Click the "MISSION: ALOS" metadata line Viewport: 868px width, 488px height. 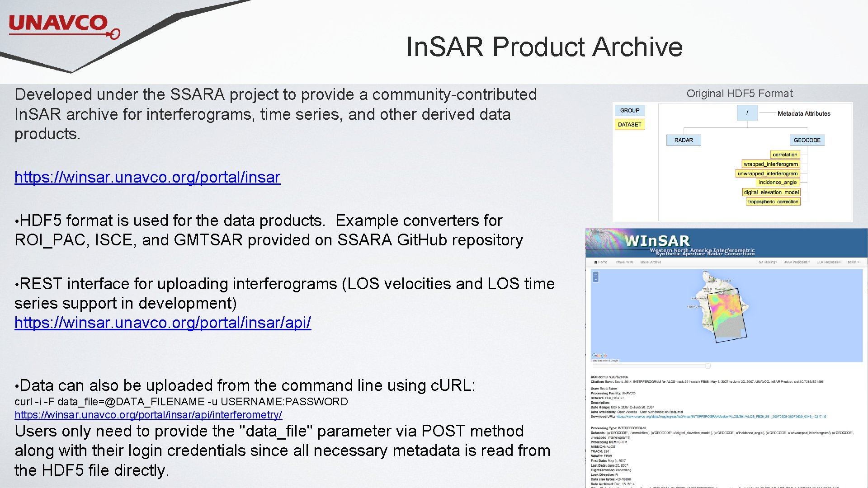[x=603, y=446]
